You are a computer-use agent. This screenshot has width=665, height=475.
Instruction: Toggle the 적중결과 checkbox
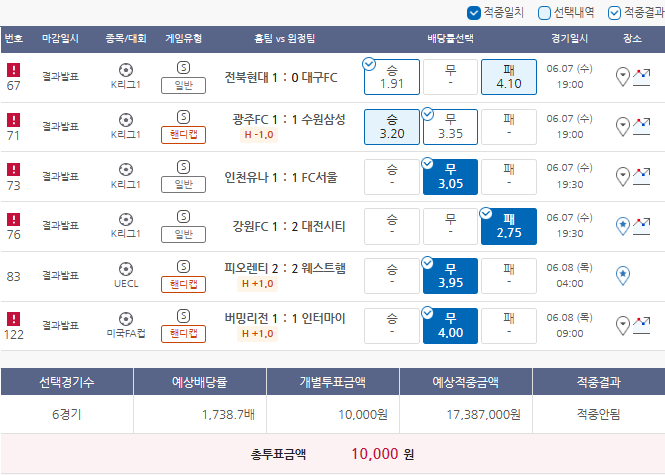coord(614,13)
